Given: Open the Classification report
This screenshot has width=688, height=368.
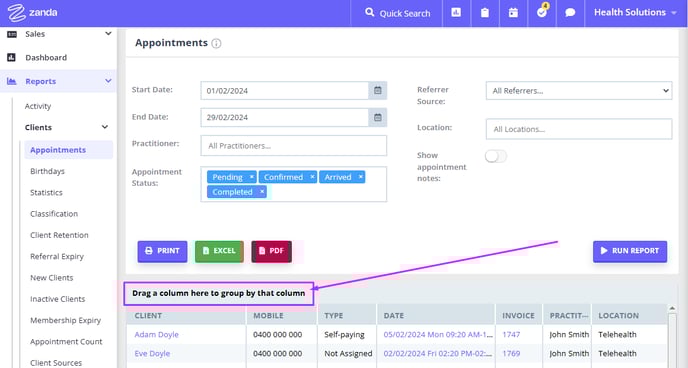Looking at the screenshot, I should coord(54,214).
